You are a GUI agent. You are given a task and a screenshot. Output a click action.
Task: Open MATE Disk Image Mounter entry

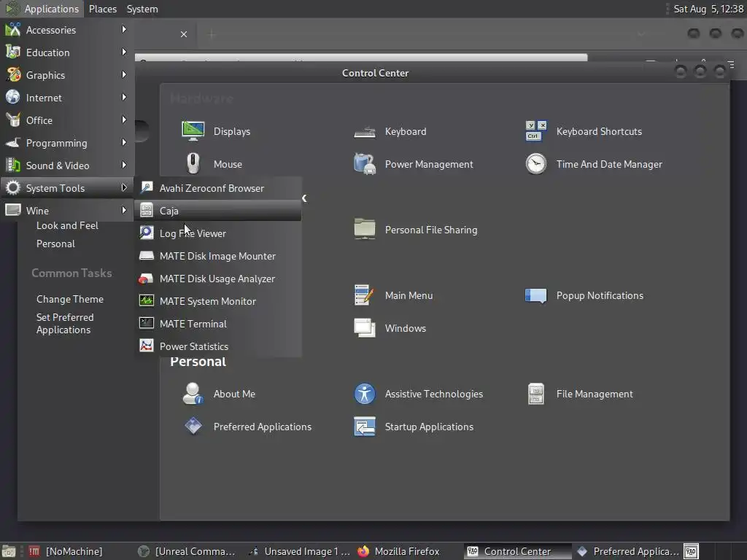point(217,256)
